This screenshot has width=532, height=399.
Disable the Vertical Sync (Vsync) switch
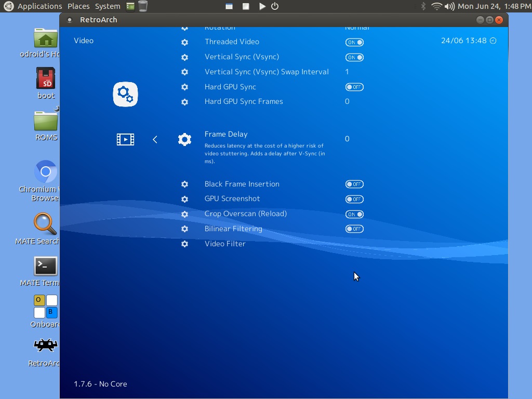354,57
